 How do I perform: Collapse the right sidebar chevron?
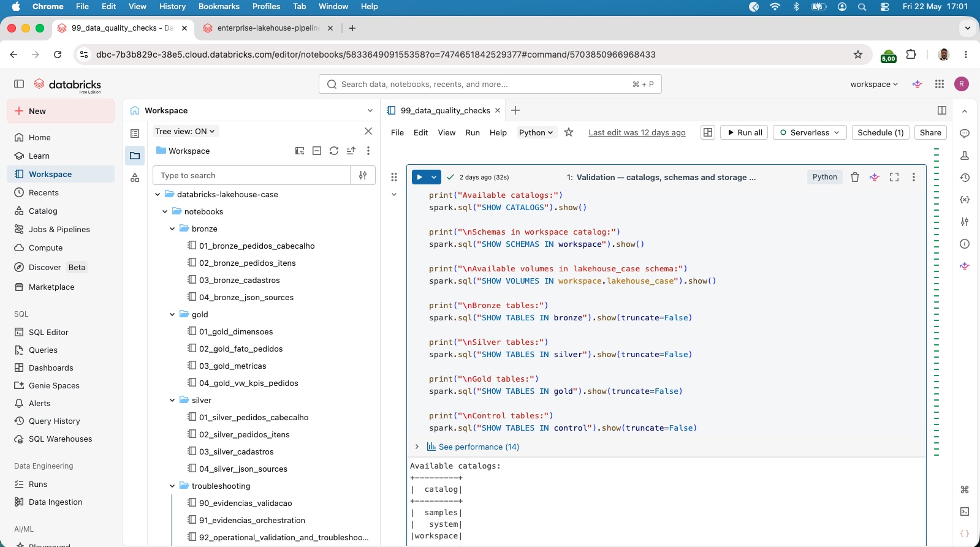(x=965, y=111)
